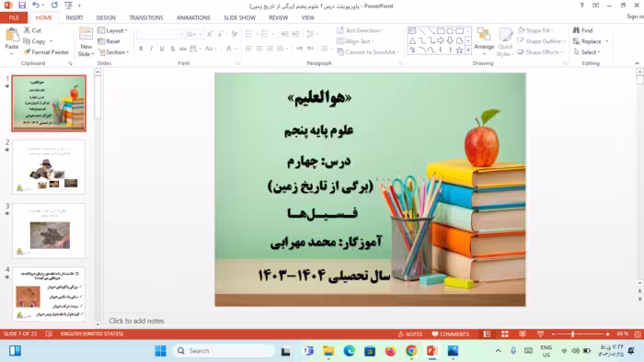The height and width of the screenshot is (362, 644).
Task: Add a New Slide using the slide icon
Action: [x=86, y=34]
